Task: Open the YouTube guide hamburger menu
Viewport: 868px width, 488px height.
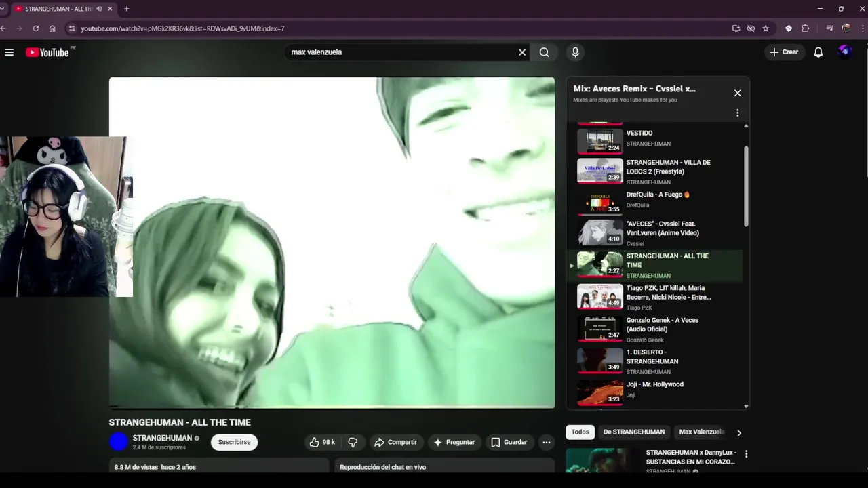Action: click(9, 52)
